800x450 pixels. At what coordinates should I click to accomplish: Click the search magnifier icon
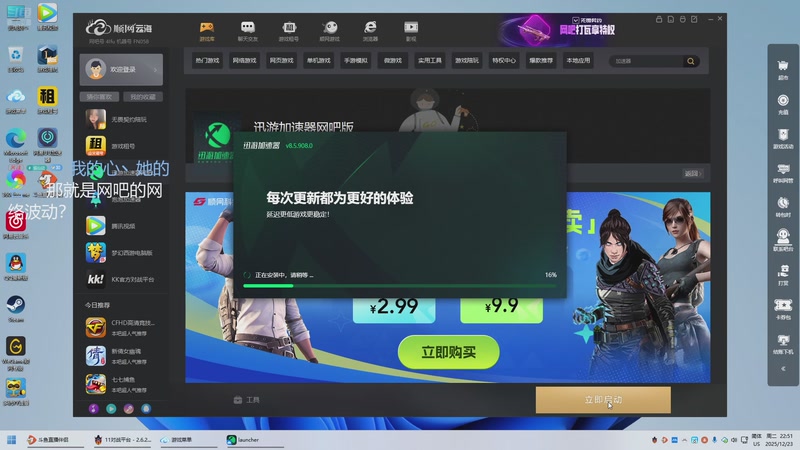tap(691, 61)
